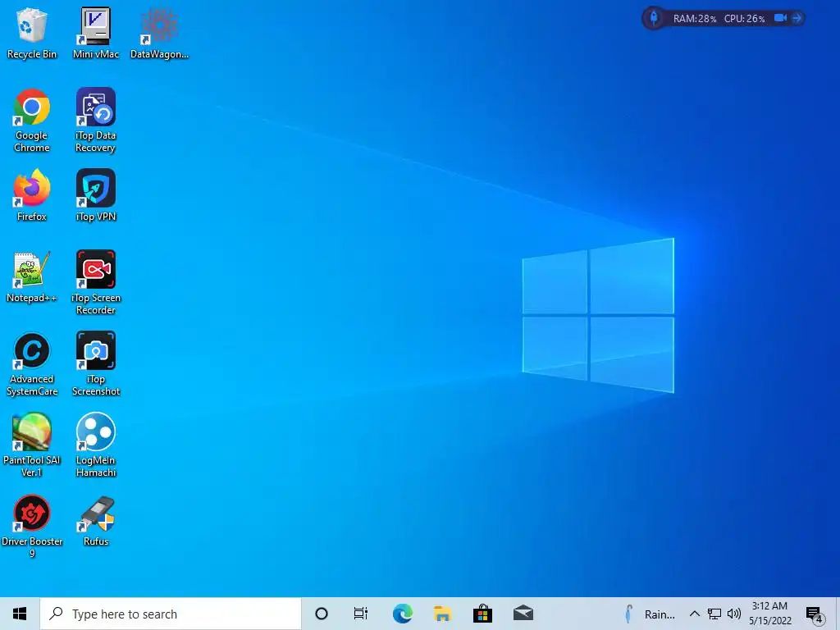Open the Windows Start menu

[x=20, y=614]
